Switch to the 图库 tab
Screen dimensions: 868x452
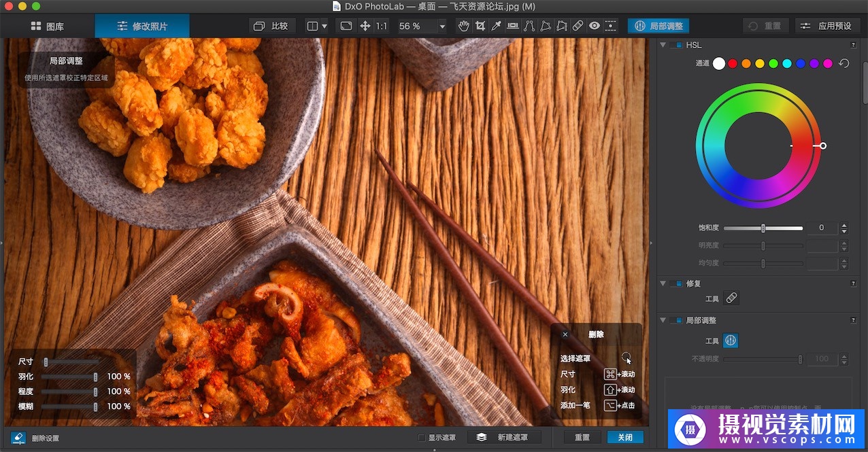(47, 27)
